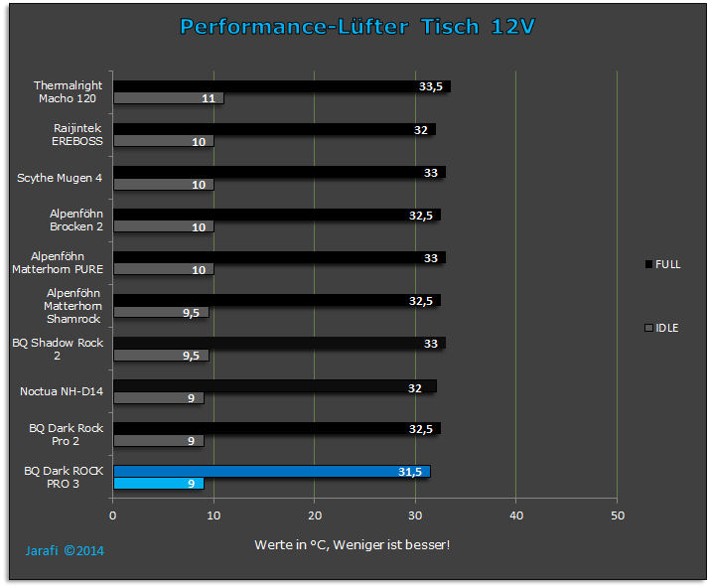Viewport: 709px width, 588px height.
Task: Click the axis value 30
Action: [x=415, y=515]
